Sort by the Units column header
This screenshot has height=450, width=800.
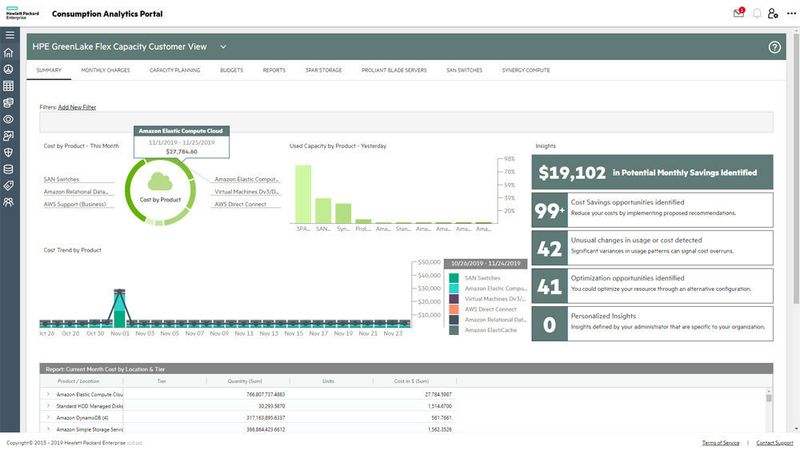(x=328, y=381)
